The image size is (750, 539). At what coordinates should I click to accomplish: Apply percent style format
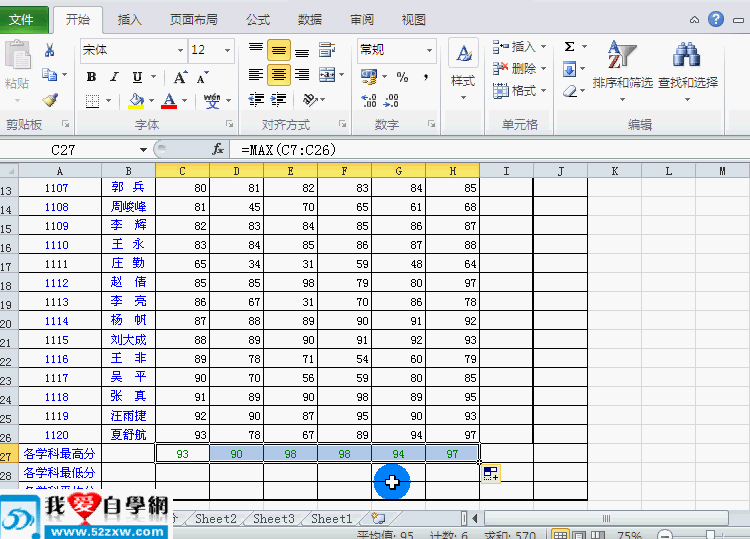coord(402,77)
